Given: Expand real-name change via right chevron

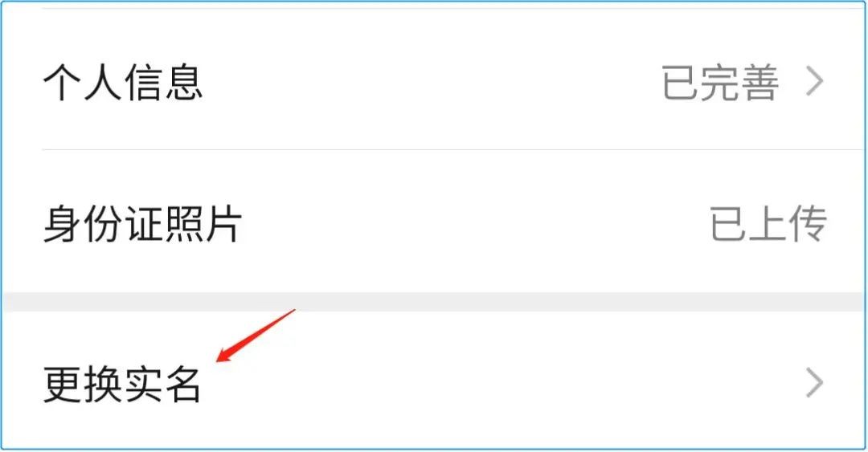Looking at the screenshot, I should coord(815,383).
